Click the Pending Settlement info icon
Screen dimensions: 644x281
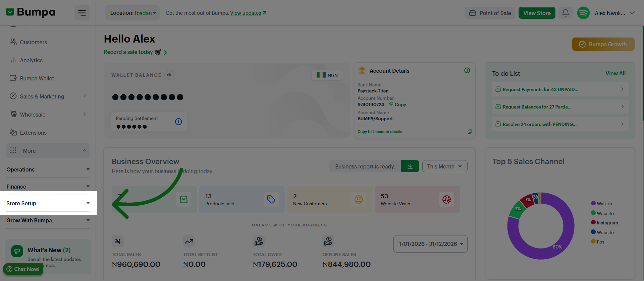[x=178, y=122]
